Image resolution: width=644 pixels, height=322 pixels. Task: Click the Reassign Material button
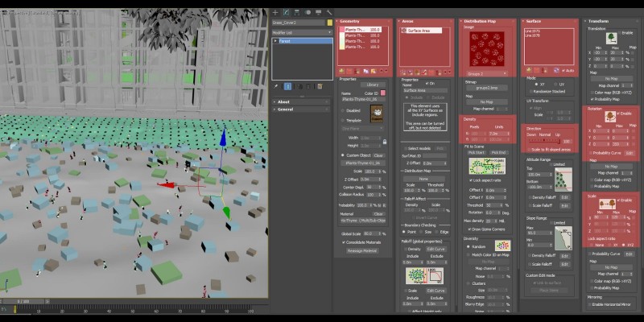tap(361, 250)
